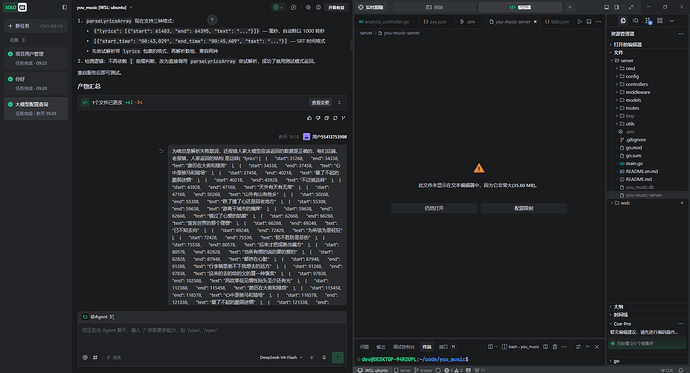Click the thumbs-up icon under the response
The height and width of the screenshot is (373, 690).
(309, 118)
